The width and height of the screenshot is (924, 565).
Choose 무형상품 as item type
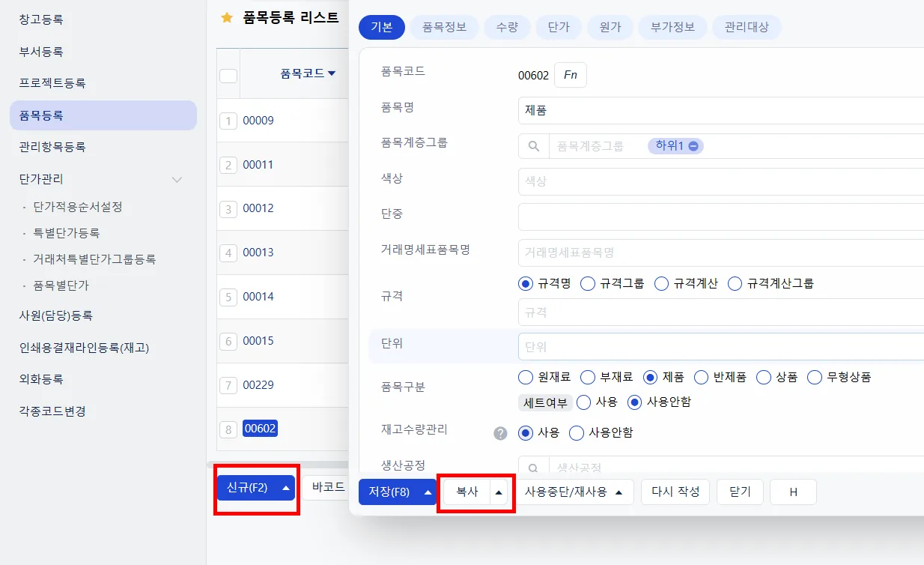(x=815, y=377)
